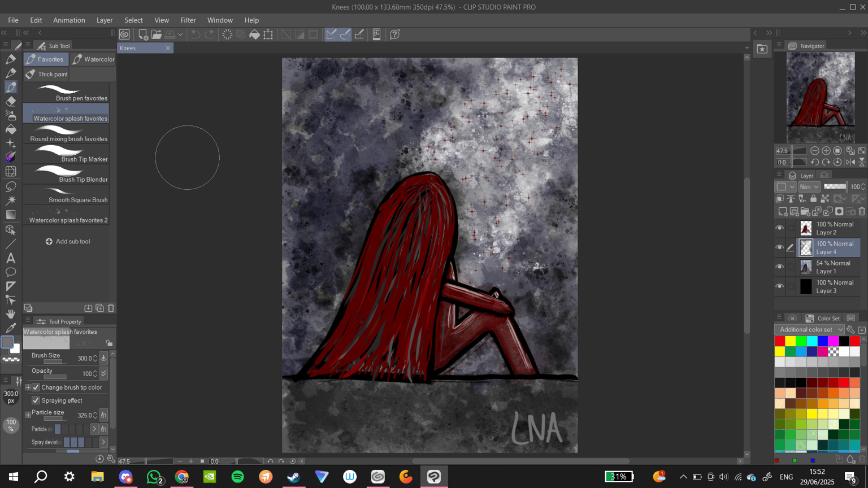Select the Hand move canvas tool
868x488 pixels.
(x=11, y=314)
